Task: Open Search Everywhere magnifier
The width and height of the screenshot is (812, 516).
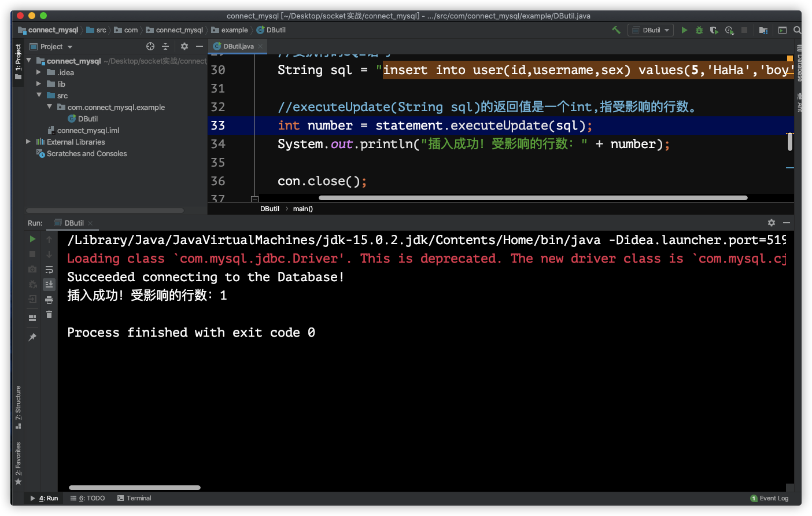Action: pyautogui.click(x=797, y=30)
